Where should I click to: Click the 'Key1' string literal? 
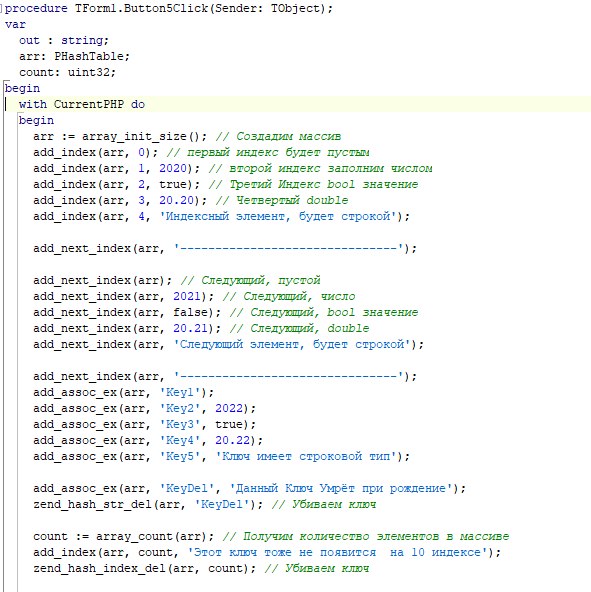tap(180, 392)
